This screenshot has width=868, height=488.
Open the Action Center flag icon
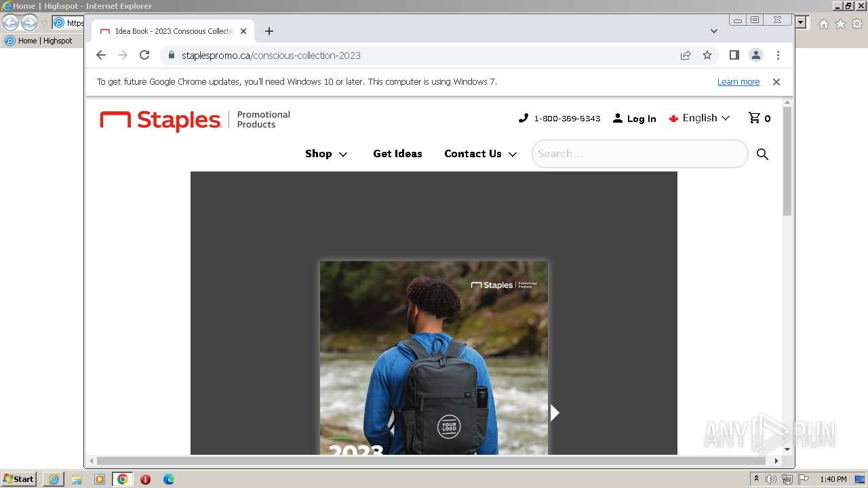(804, 479)
